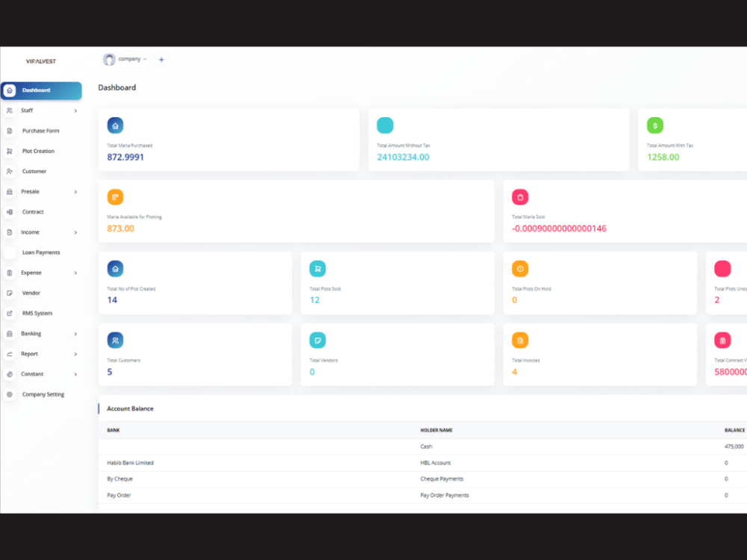Click the Vendor sidebar icon
The height and width of the screenshot is (560, 747).
click(10, 293)
